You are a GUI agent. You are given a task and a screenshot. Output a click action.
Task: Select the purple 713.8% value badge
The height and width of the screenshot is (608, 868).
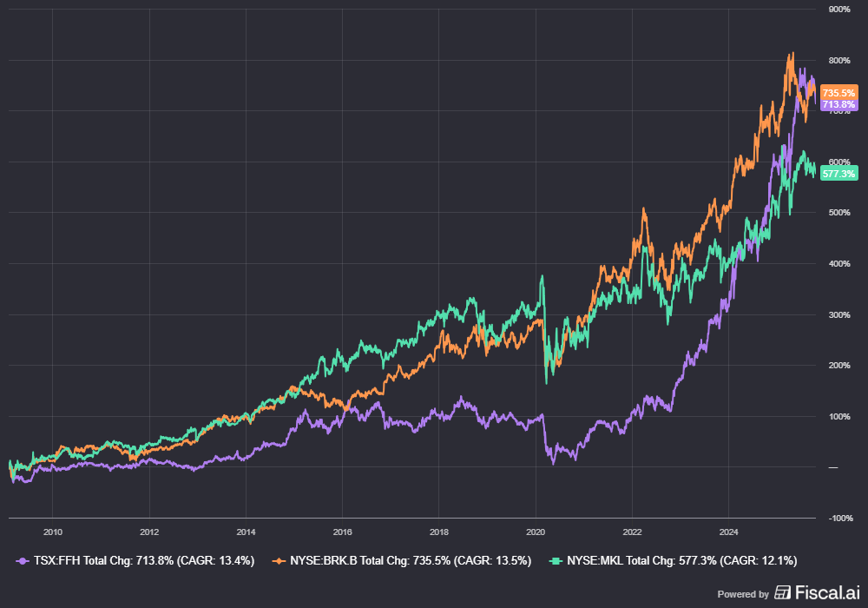coord(838,104)
